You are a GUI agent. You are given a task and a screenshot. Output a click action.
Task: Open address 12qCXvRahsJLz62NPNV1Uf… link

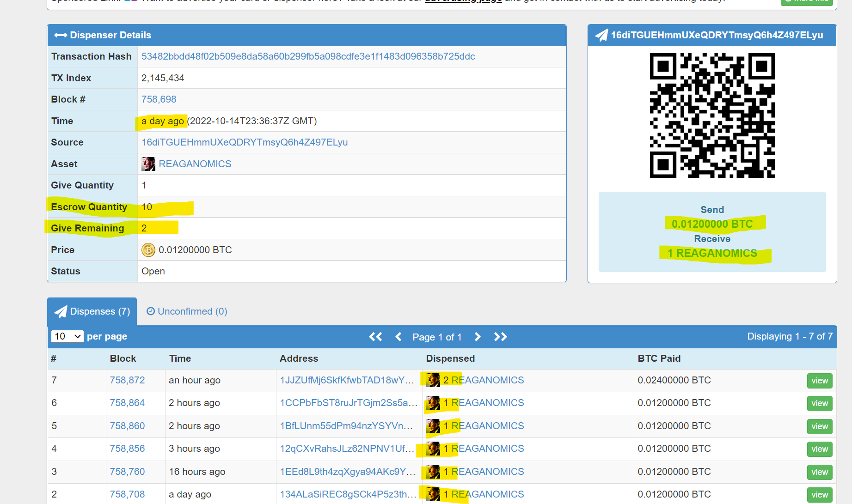tap(347, 449)
